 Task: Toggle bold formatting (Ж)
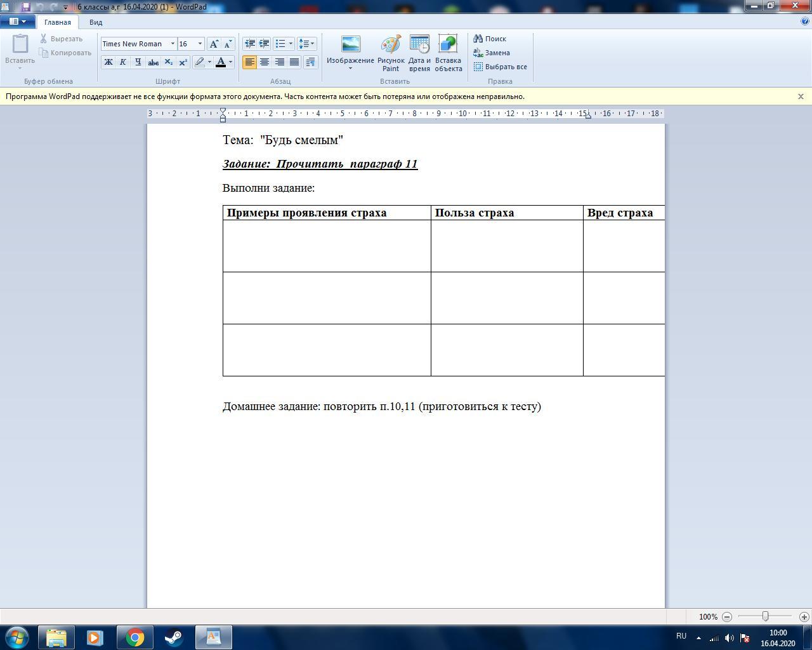click(108, 62)
